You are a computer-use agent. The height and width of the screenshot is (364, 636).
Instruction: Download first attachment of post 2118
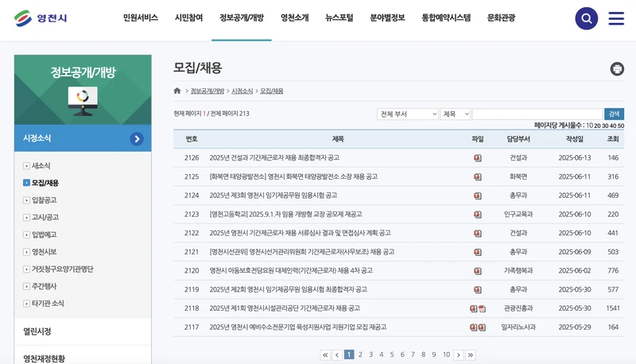[473, 308]
